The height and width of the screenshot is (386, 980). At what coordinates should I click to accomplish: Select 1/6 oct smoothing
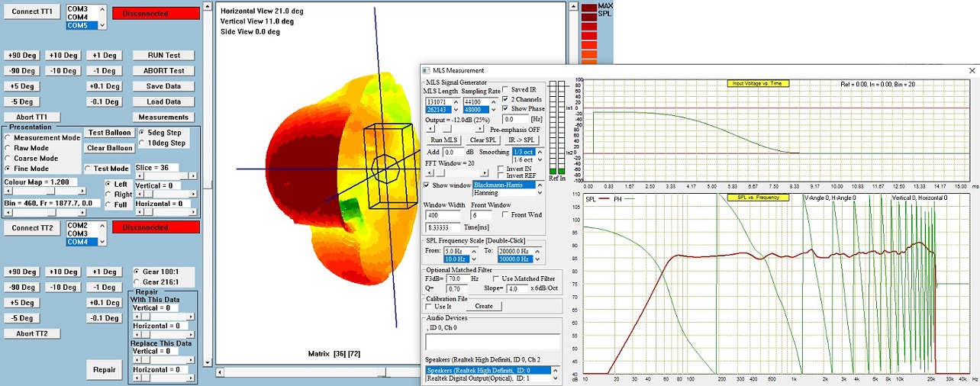pyautogui.click(x=524, y=159)
